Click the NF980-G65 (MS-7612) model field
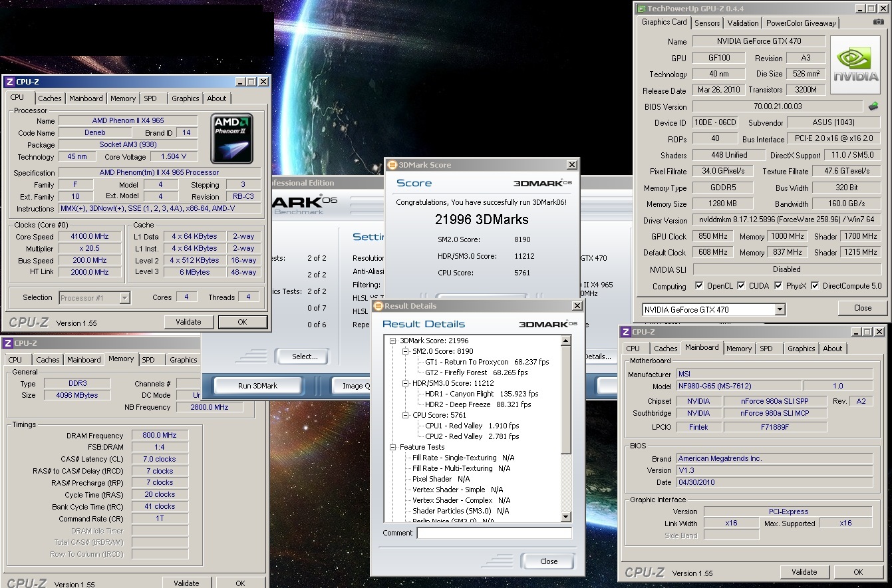The width and height of the screenshot is (892, 588). click(738, 386)
